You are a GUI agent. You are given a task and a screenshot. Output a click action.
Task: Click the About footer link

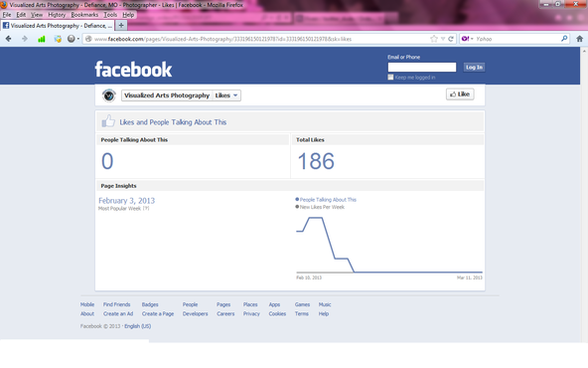87,314
